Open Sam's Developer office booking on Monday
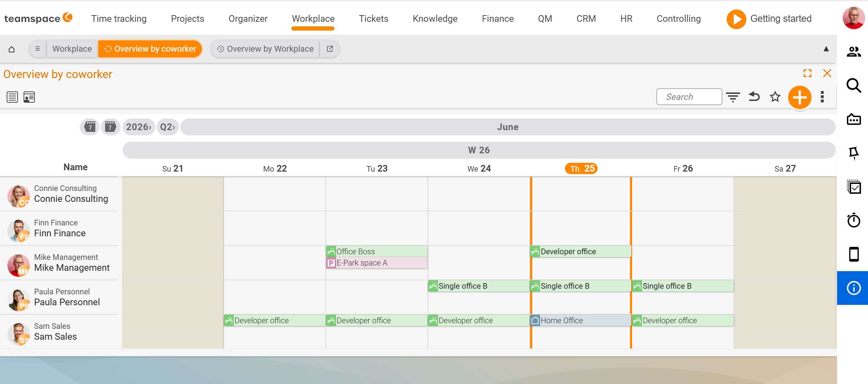Image resolution: width=868 pixels, height=384 pixels. tap(275, 320)
